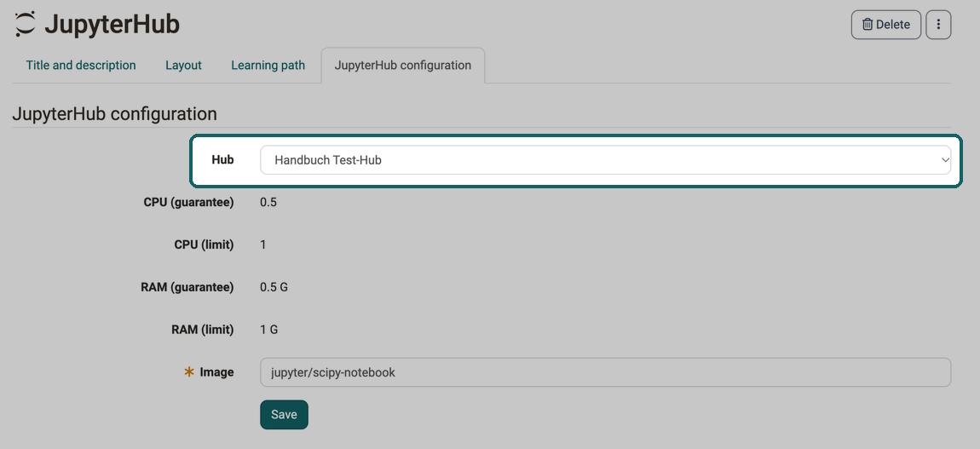
Task: Open the three-dot more options menu
Action: click(938, 25)
